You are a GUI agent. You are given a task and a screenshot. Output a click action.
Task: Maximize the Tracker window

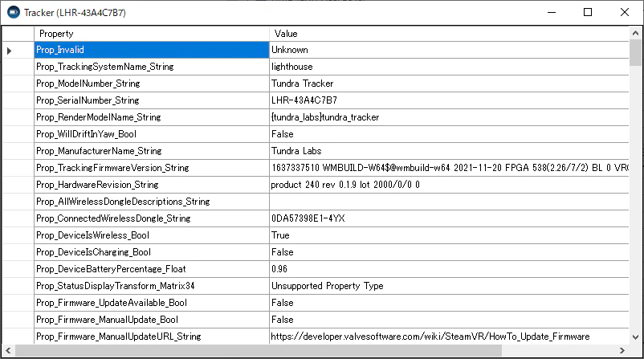588,12
